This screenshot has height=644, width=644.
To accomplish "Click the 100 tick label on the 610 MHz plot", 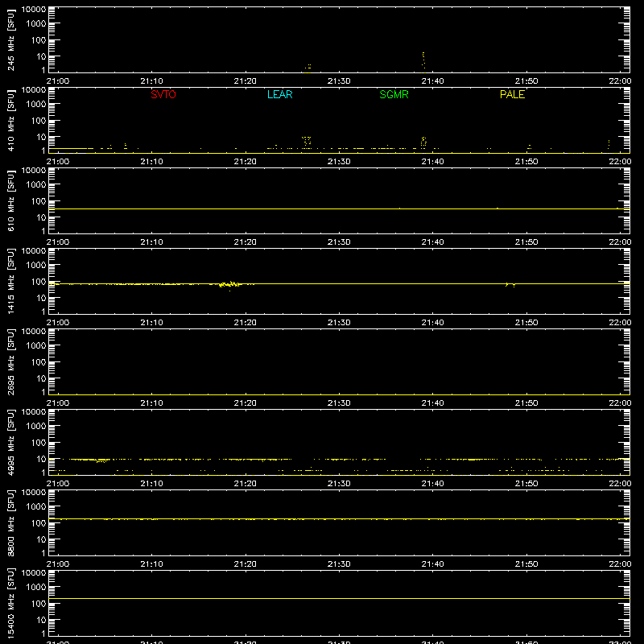I will coord(39,201).
